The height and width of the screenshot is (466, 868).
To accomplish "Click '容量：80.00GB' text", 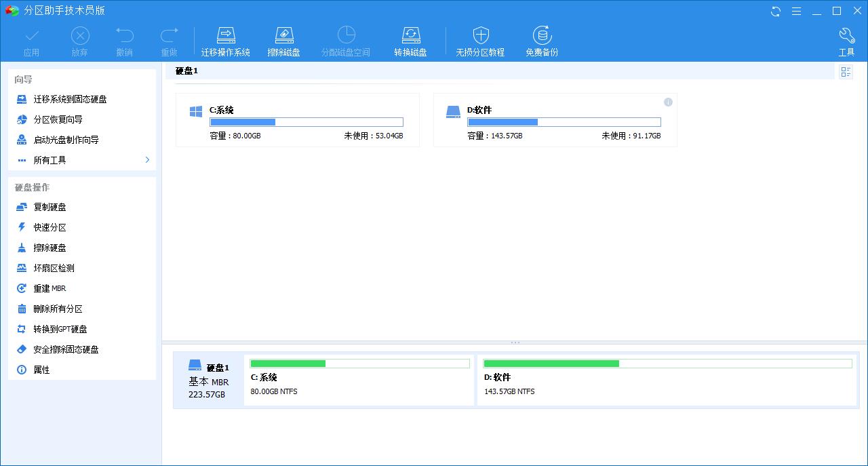I will (235, 136).
